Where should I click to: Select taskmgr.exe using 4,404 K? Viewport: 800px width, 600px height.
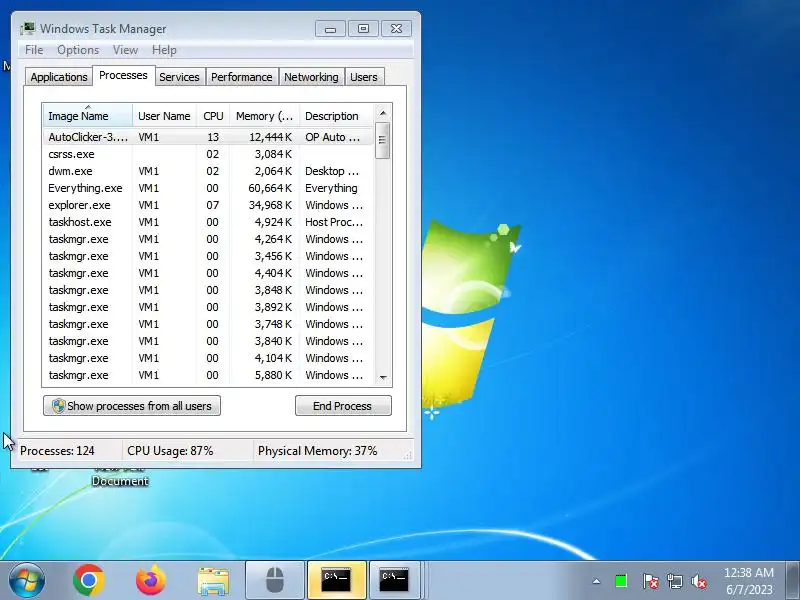click(209, 273)
